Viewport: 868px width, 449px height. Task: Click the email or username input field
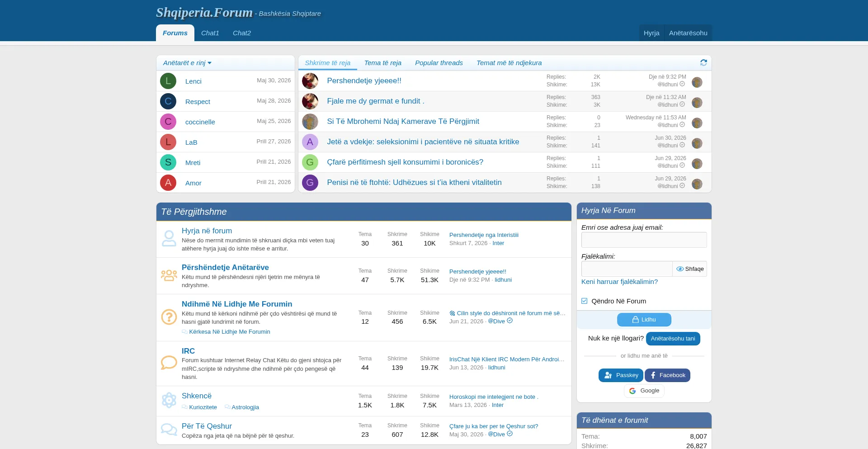[x=644, y=240]
